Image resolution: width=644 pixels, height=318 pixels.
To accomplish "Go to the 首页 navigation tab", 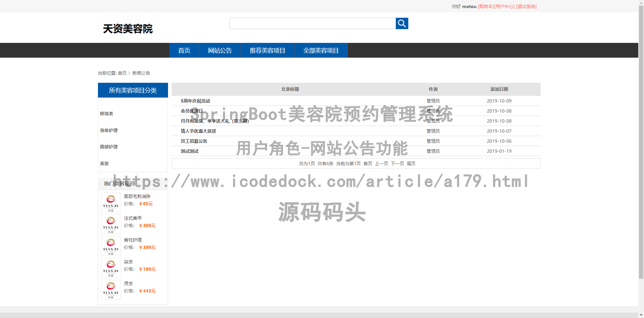I will (x=184, y=51).
